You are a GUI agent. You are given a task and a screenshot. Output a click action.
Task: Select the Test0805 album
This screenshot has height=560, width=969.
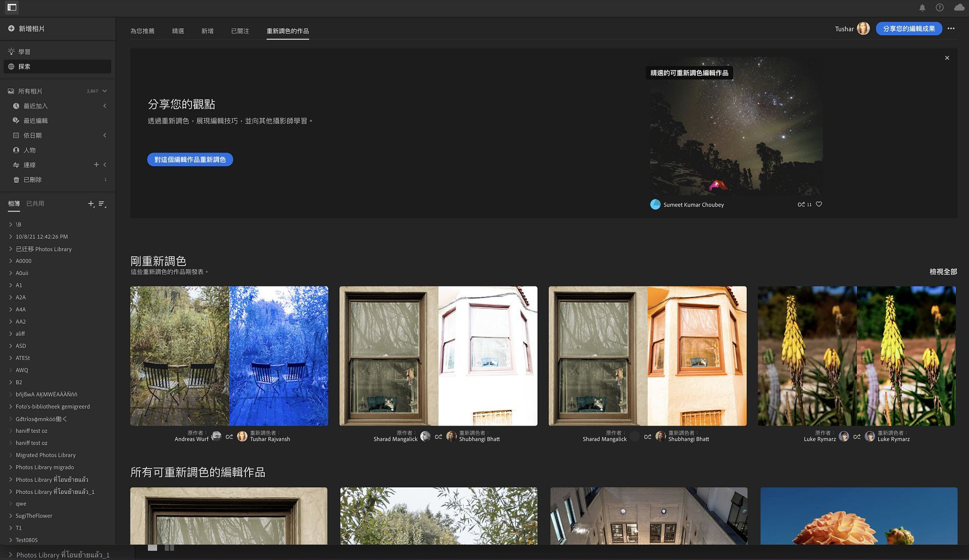pos(26,540)
